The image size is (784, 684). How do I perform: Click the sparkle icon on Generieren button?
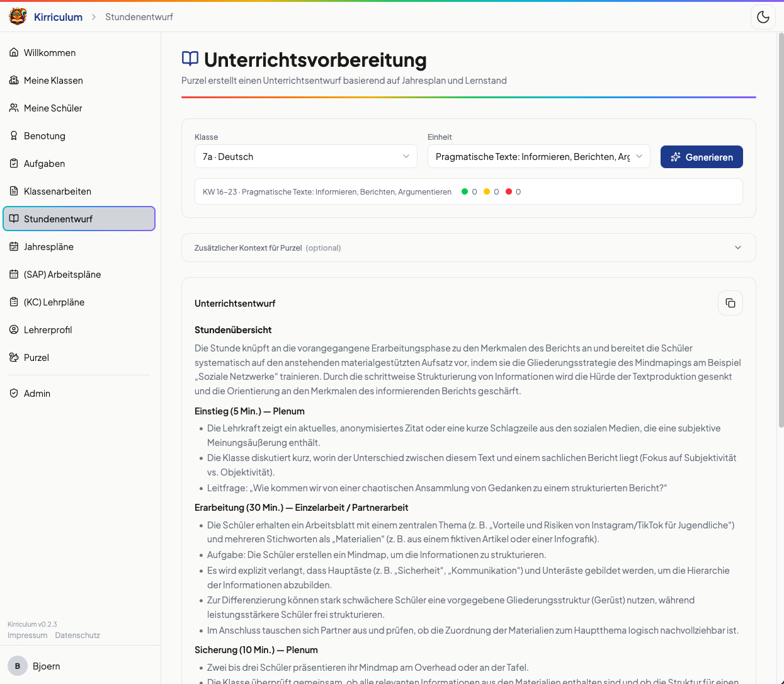click(676, 157)
